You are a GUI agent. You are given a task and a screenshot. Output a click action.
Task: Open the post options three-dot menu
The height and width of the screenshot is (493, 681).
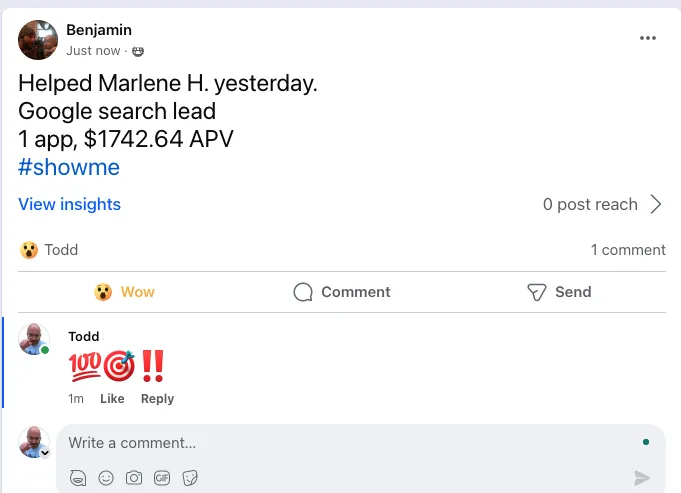pos(648,38)
